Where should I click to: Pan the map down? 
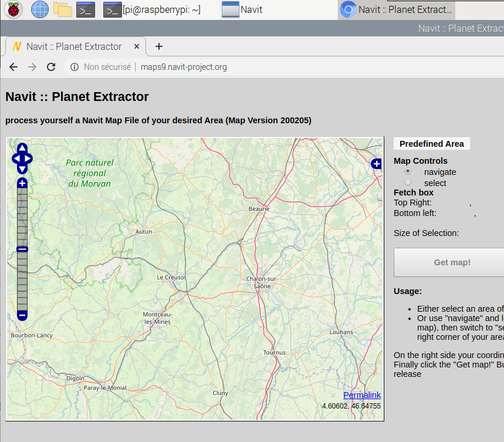22,169
